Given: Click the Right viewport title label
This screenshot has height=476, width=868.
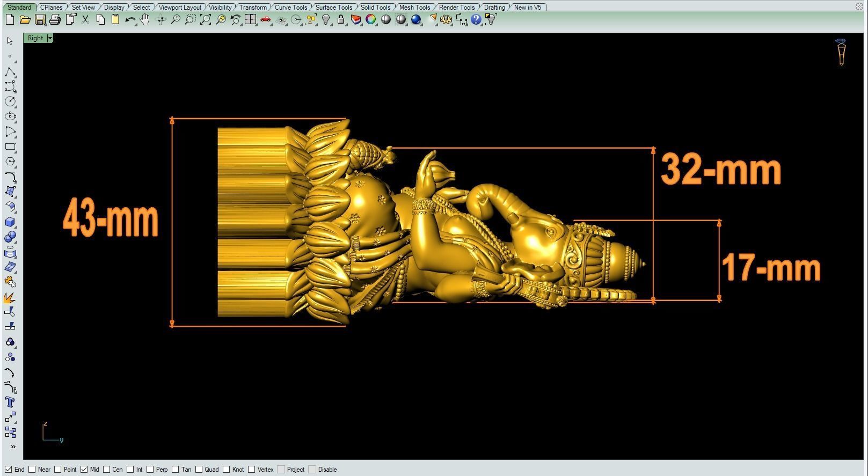Looking at the screenshot, I should 35,38.
